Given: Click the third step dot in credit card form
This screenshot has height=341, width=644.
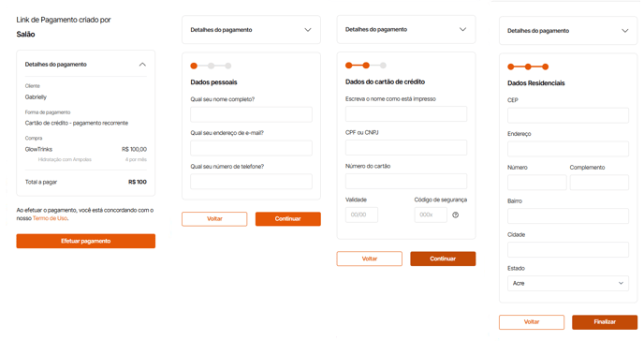Looking at the screenshot, I should pos(383,66).
